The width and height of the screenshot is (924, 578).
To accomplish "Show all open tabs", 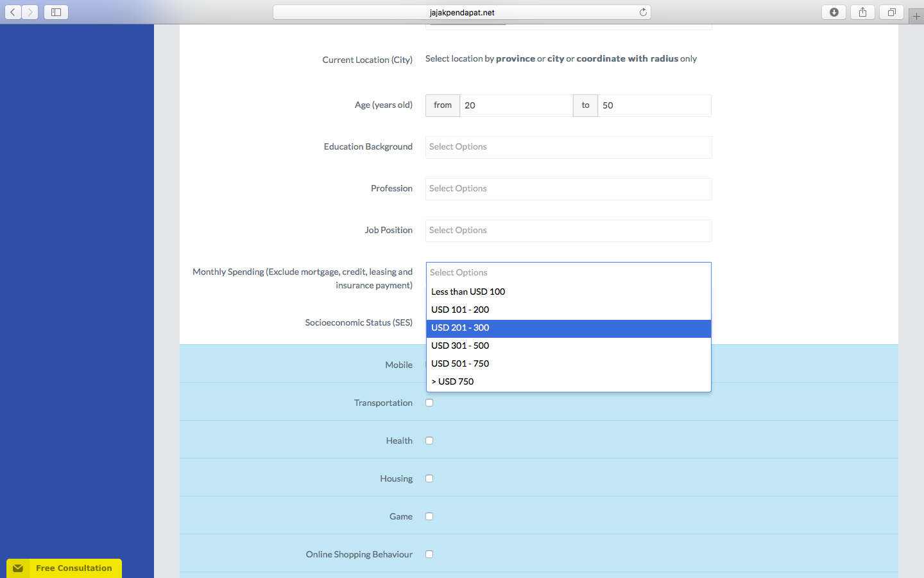I will coord(891,12).
